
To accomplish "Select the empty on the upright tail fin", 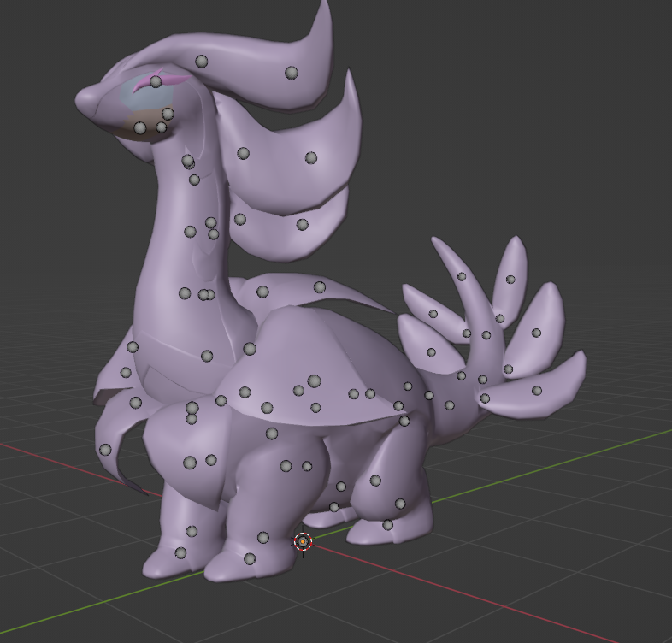I will point(510,280).
